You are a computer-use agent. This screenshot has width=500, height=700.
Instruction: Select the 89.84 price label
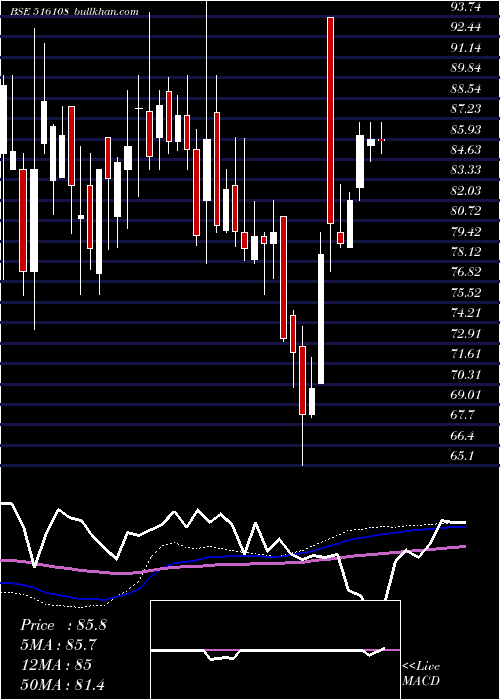[466, 68]
